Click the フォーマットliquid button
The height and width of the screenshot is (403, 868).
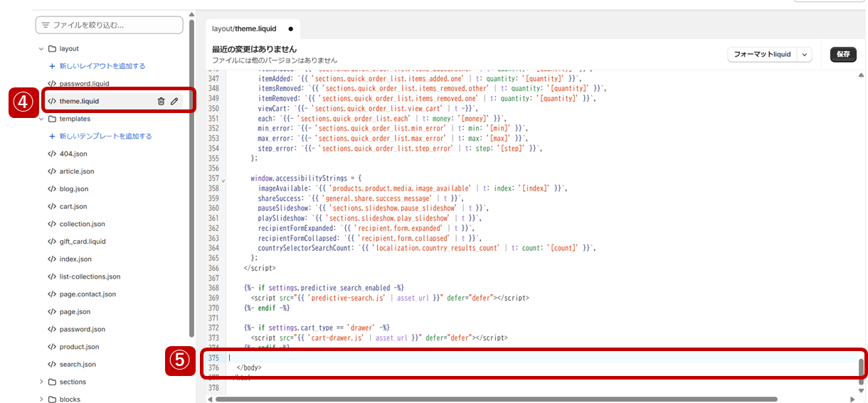[x=762, y=55]
